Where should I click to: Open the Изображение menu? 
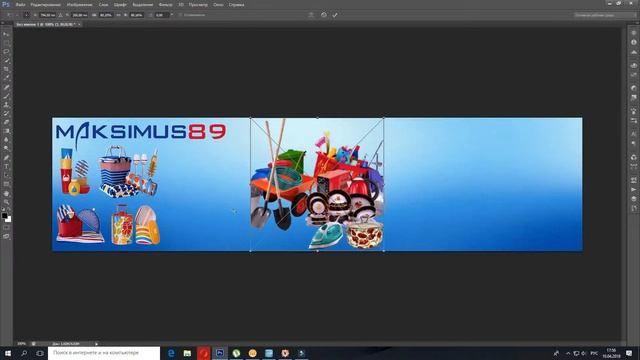79,5
